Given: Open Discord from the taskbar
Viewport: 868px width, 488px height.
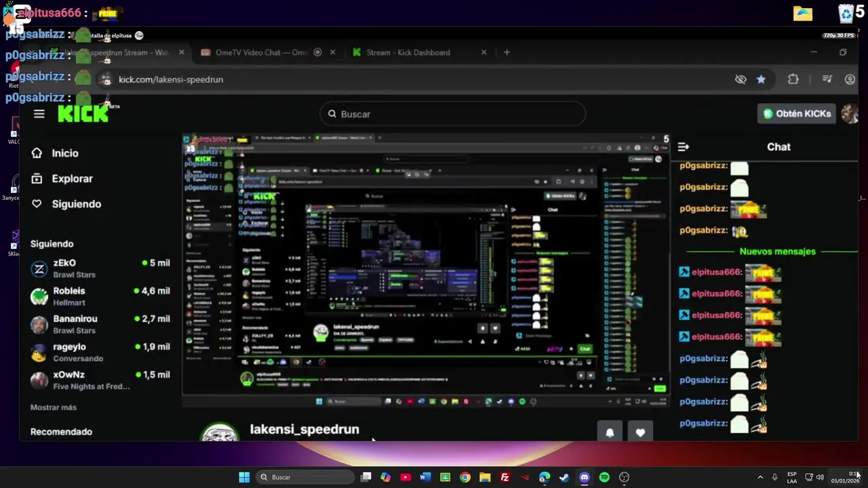Looking at the screenshot, I should point(585,477).
